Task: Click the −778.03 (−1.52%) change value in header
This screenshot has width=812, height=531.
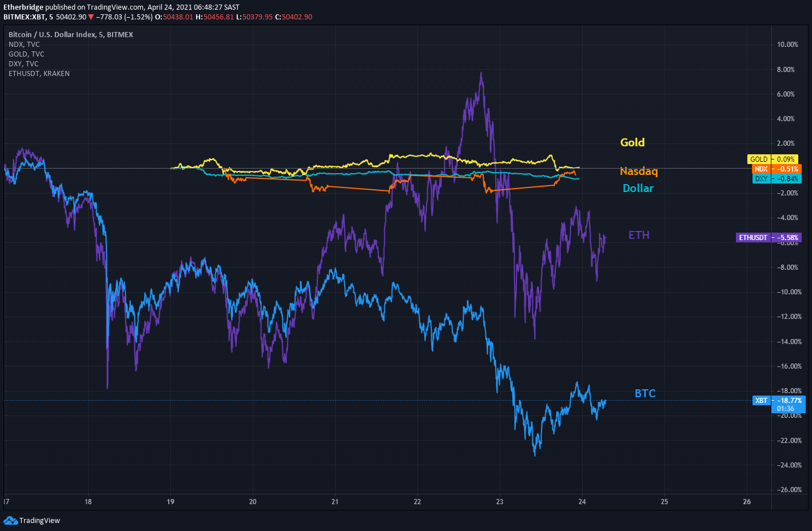Action: (x=124, y=17)
